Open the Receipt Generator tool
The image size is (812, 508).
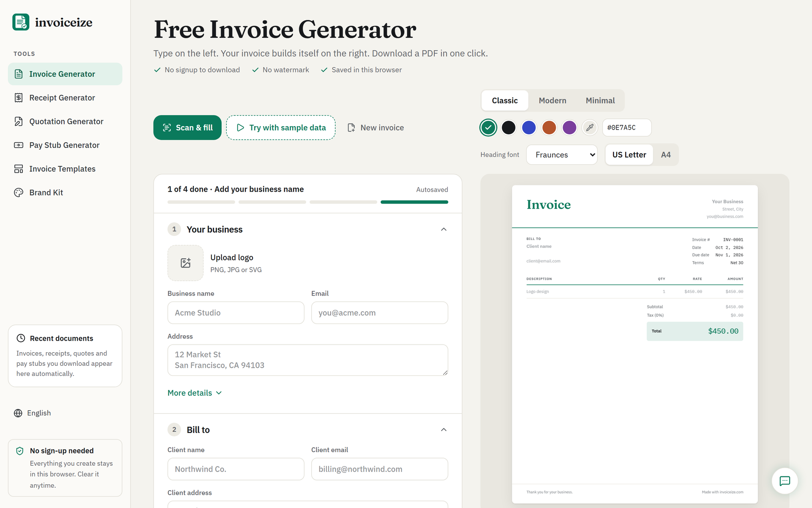65,98
